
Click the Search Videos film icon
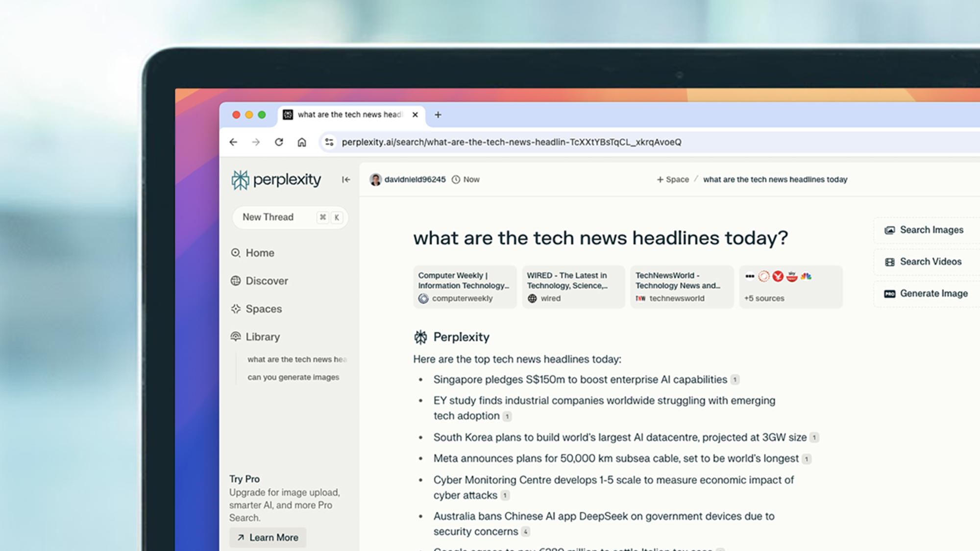pyautogui.click(x=889, y=262)
